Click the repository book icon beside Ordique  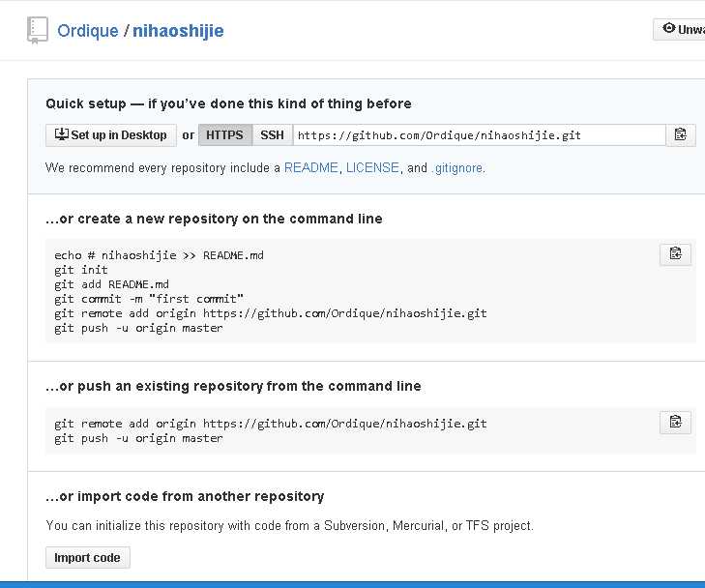38,30
